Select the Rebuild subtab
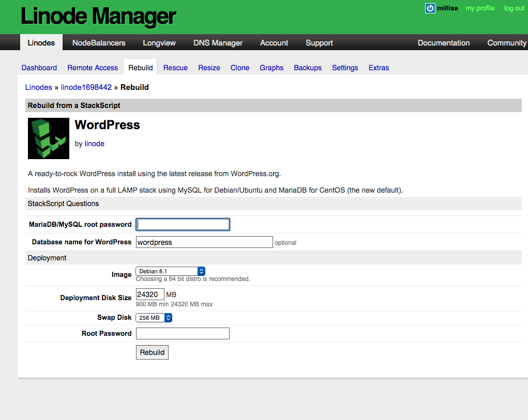Viewport: 528px width, 420px height. tap(141, 68)
